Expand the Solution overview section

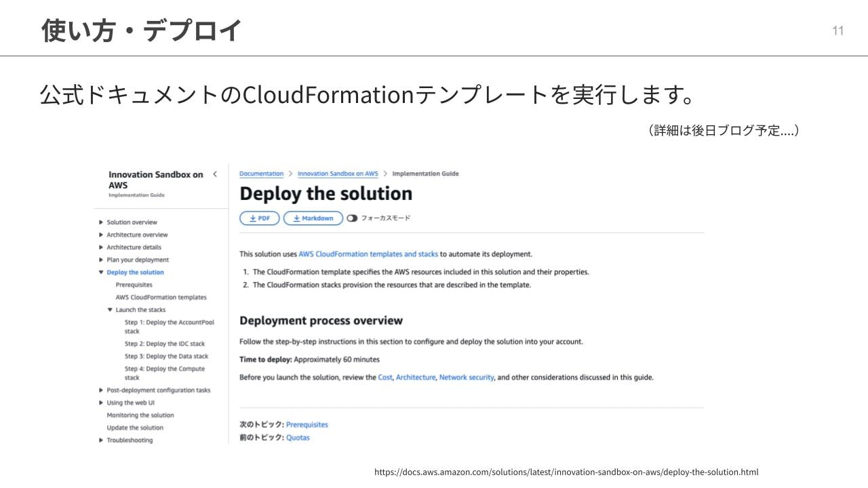[101, 222]
